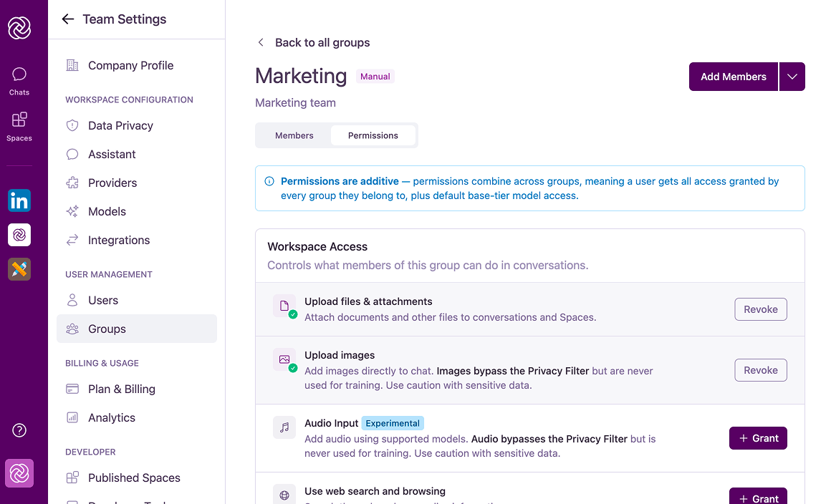Grant the Audio Input permission

pyautogui.click(x=758, y=438)
